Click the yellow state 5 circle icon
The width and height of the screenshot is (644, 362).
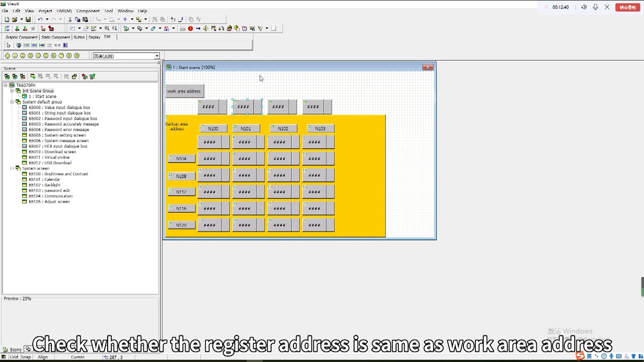(x=46, y=56)
